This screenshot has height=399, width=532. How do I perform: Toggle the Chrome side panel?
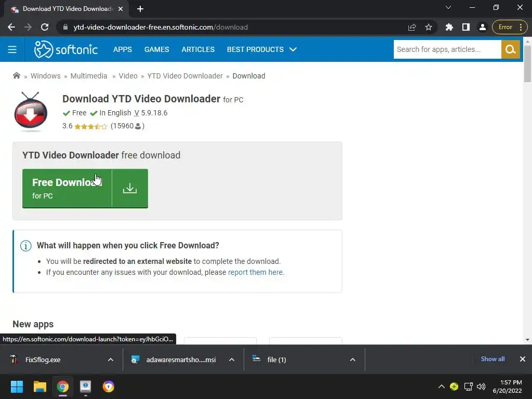tap(466, 27)
